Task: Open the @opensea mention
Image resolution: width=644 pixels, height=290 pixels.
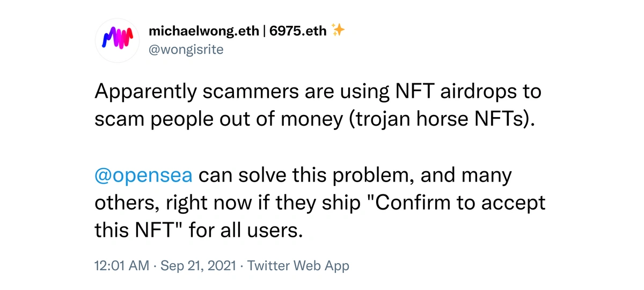Action: pos(143,176)
